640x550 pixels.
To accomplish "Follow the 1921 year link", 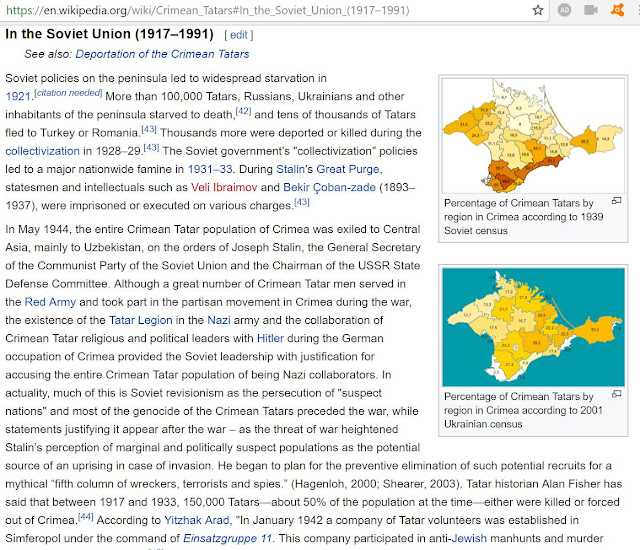I will click(x=18, y=97).
